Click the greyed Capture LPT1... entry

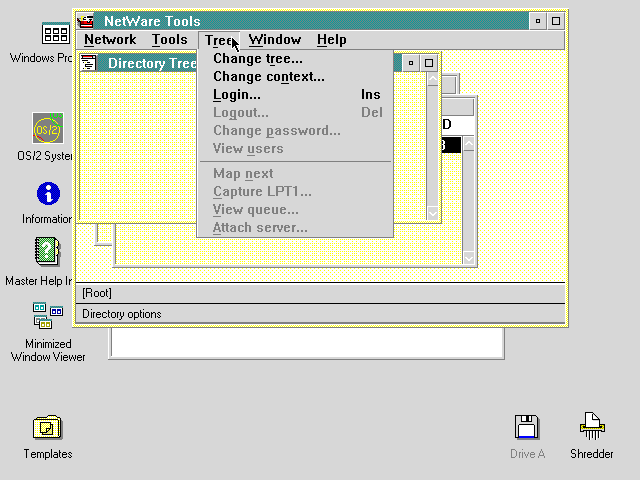click(295, 191)
